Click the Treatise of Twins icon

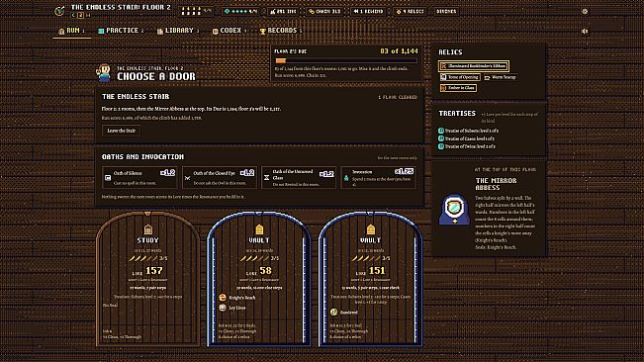(x=441, y=146)
